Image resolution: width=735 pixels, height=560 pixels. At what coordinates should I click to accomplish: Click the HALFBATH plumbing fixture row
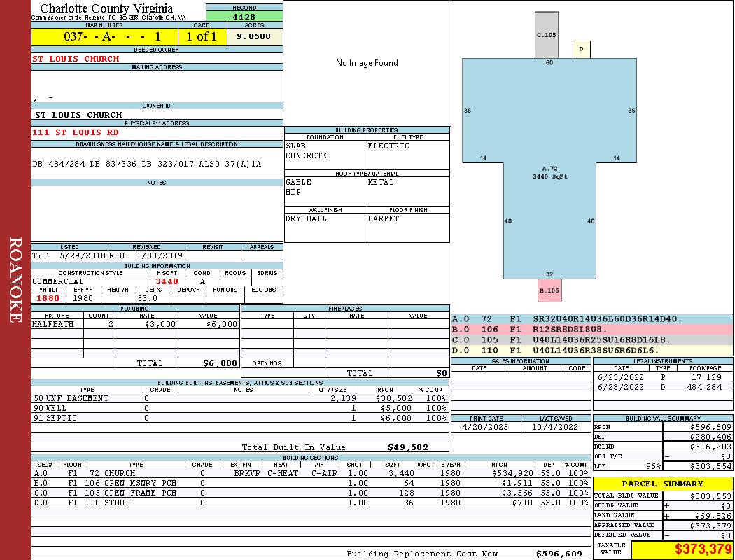point(136,324)
